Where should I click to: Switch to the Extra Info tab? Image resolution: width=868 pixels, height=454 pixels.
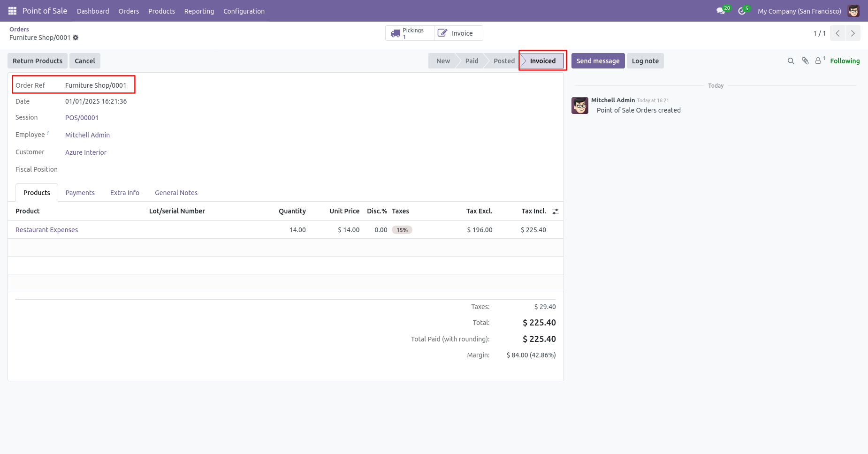coord(125,193)
